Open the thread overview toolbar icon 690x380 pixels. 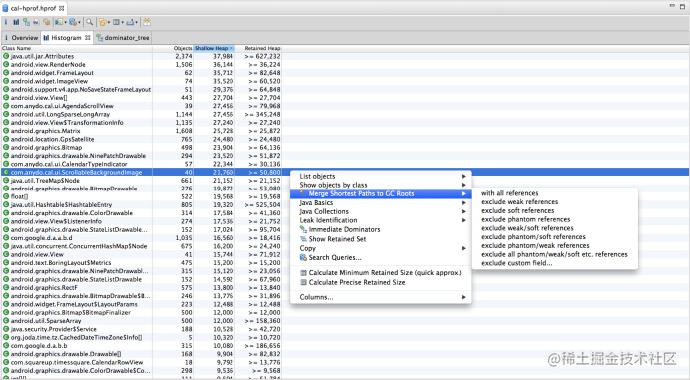pos(46,22)
